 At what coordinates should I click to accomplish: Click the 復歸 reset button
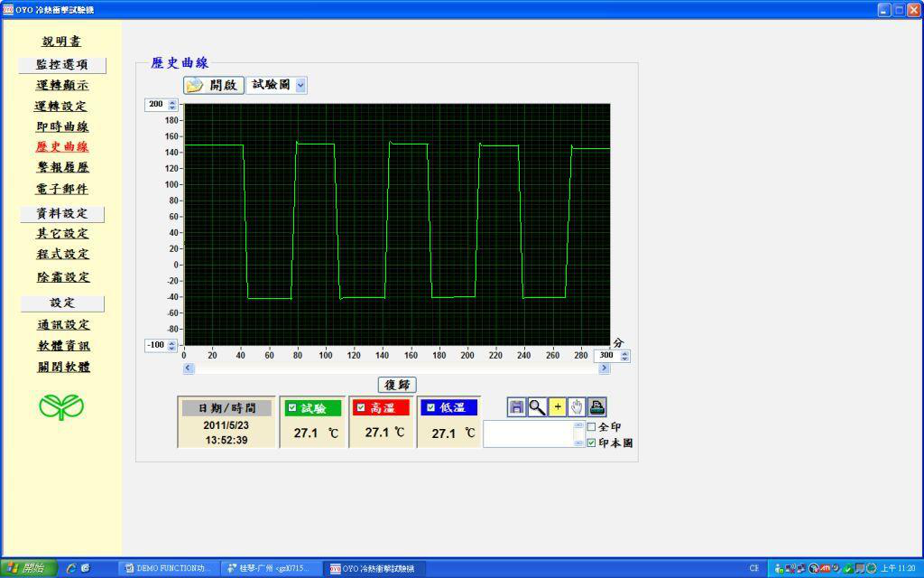[x=397, y=385]
